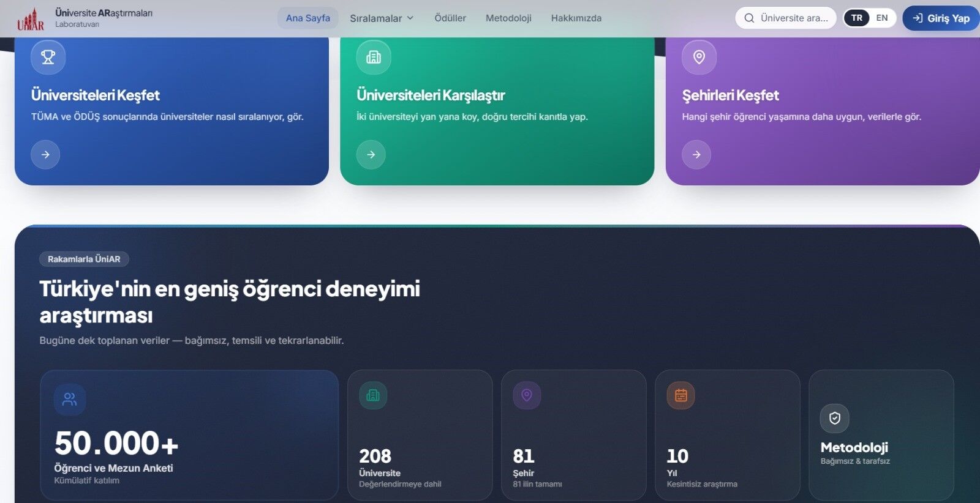The height and width of the screenshot is (503, 980).
Task: Open Üniversiteleri Keşfet via its arrow button
Action: click(x=45, y=154)
